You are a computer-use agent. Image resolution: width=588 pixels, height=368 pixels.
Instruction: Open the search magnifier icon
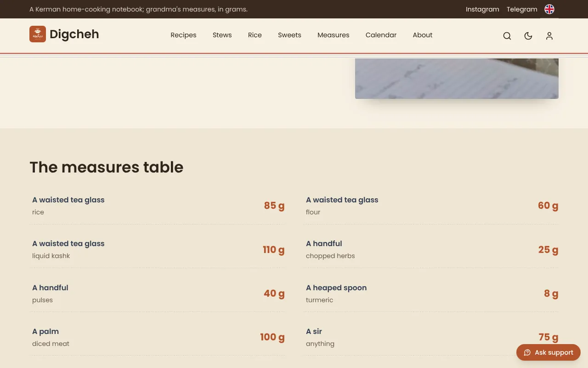click(x=507, y=36)
